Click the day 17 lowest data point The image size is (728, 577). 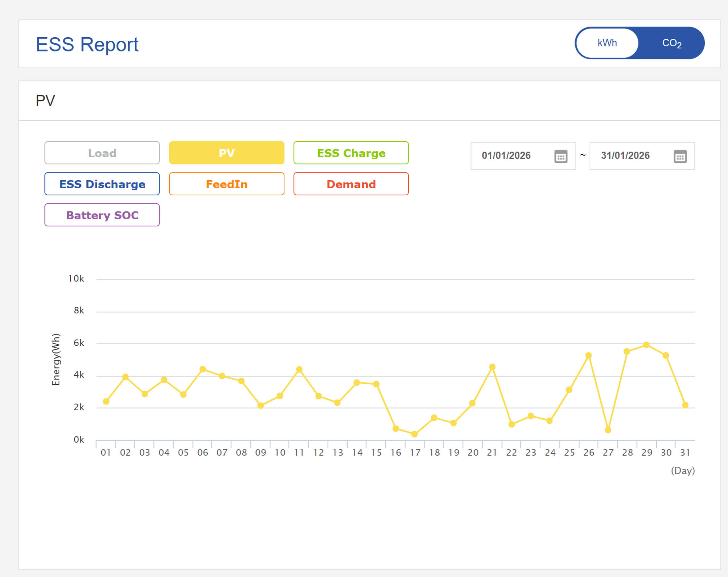(415, 434)
